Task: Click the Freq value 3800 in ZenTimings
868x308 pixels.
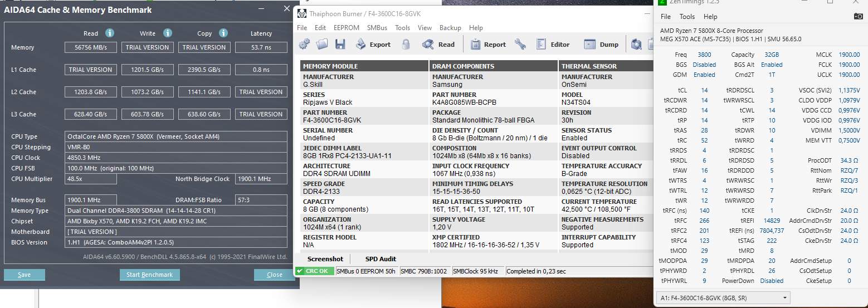Action: [704, 55]
